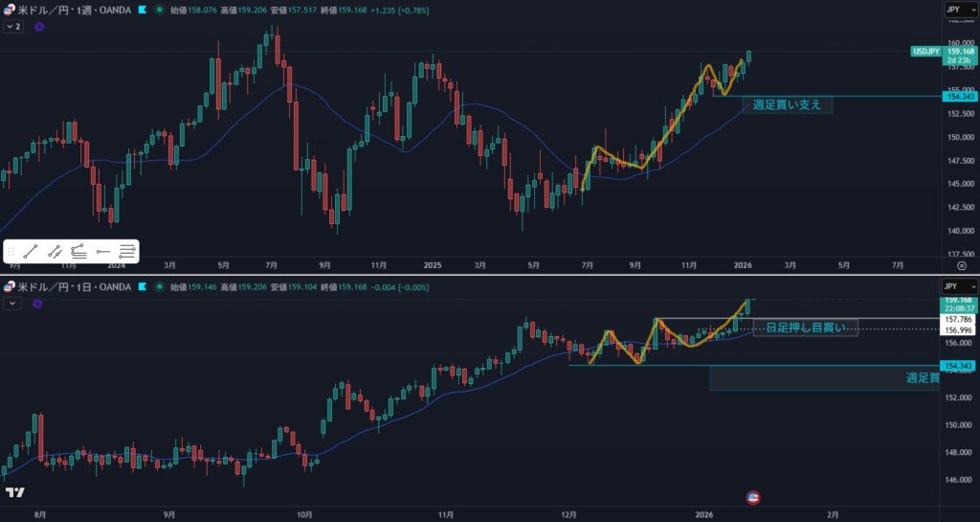Toggle the green market status dot on weekly chart
This screenshot has width=980, height=522.
[x=159, y=10]
